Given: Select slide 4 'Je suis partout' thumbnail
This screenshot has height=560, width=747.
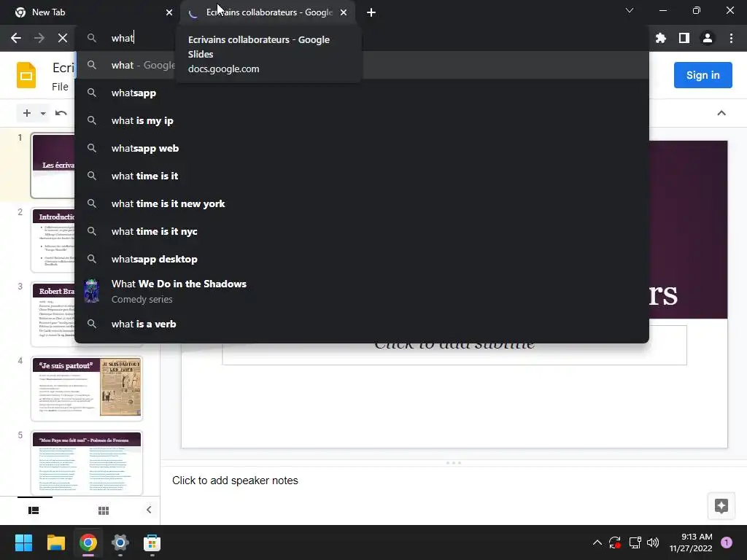Looking at the screenshot, I should pyautogui.click(x=87, y=389).
